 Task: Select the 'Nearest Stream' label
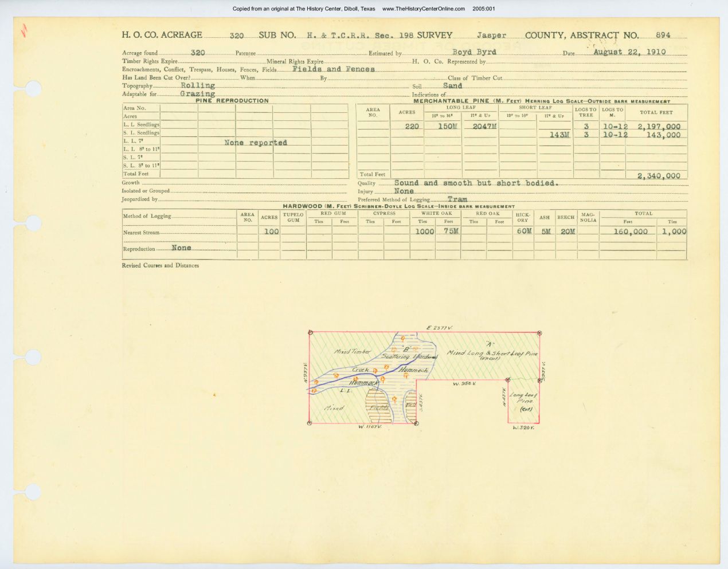[142, 233]
